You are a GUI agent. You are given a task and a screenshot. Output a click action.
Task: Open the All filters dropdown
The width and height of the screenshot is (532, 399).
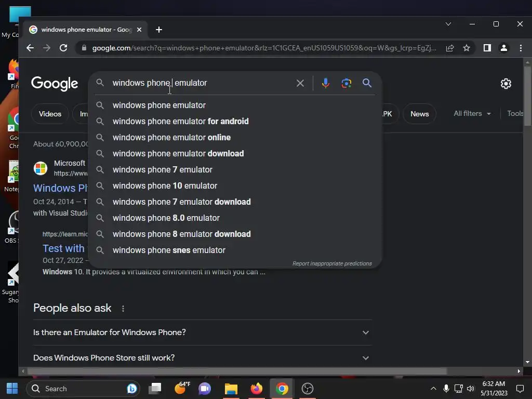(x=472, y=114)
